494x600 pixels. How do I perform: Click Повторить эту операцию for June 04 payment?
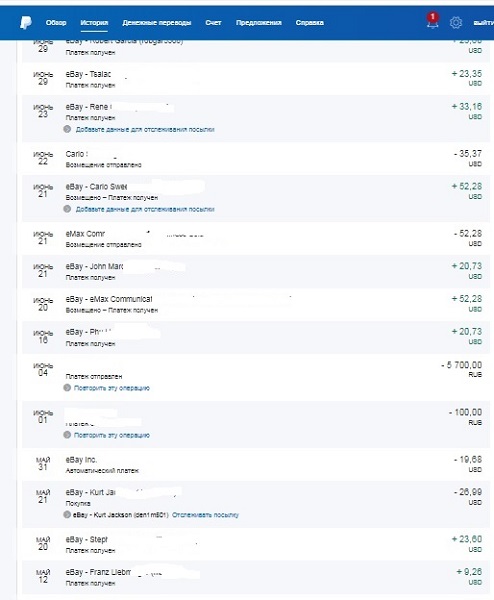coord(111,388)
